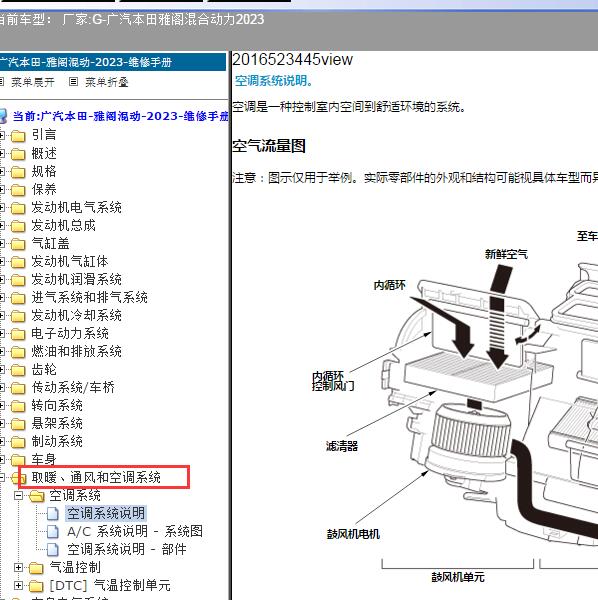The image size is (598, 600).
Task: Click the air flow diagram image
Action: pos(455,406)
